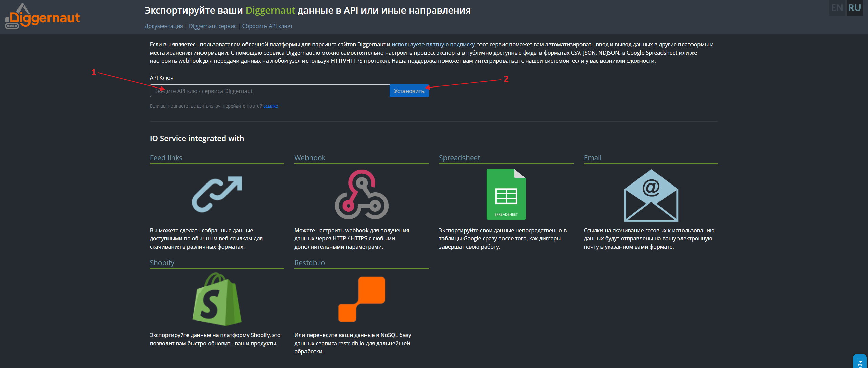Open the Shopify heading
The image size is (868, 368).
[x=162, y=263]
